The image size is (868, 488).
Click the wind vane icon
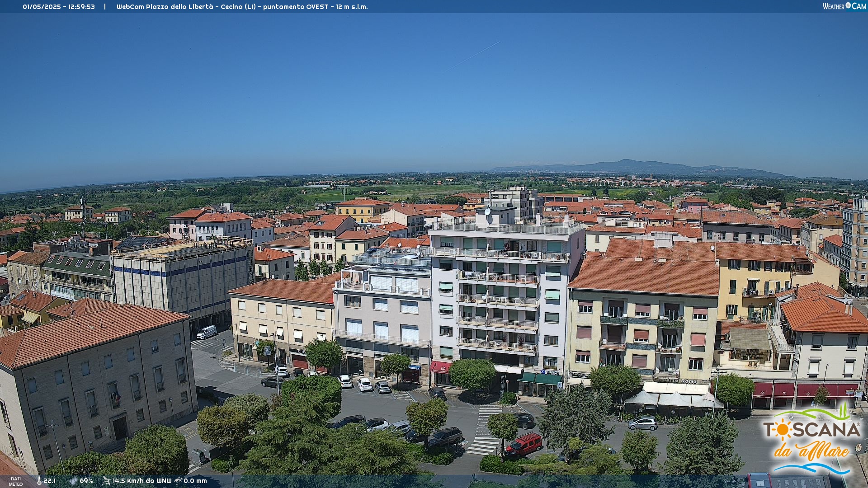tap(106, 481)
